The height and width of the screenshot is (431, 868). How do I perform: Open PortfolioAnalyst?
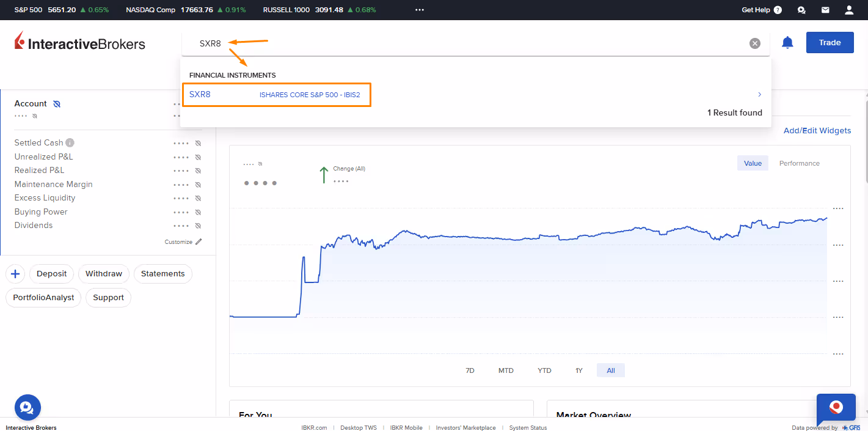(x=43, y=298)
